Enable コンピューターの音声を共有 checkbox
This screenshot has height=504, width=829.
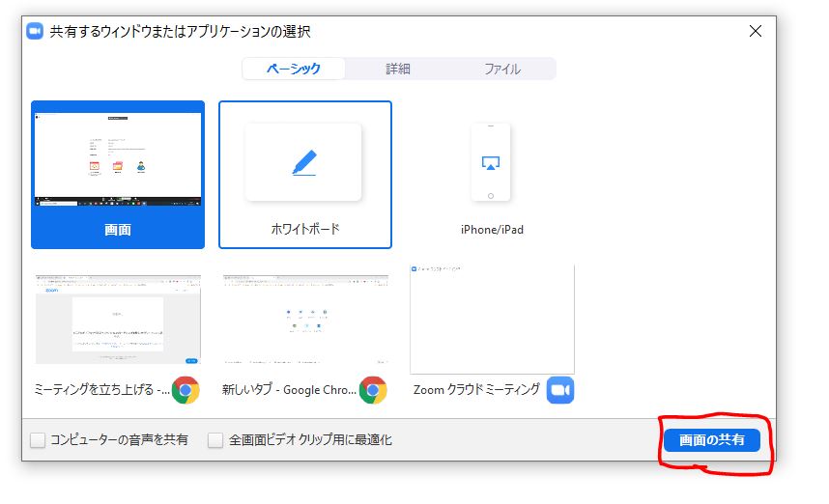38,439
